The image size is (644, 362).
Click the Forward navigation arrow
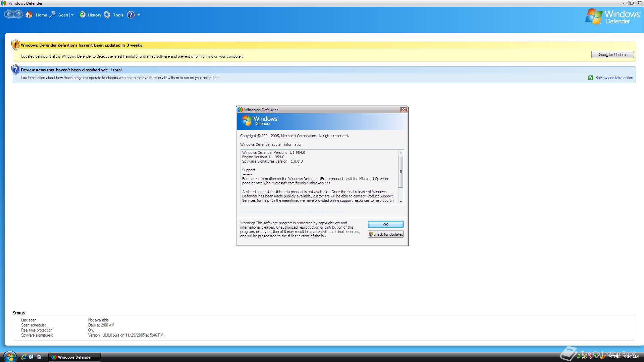(x=18, y=14)
